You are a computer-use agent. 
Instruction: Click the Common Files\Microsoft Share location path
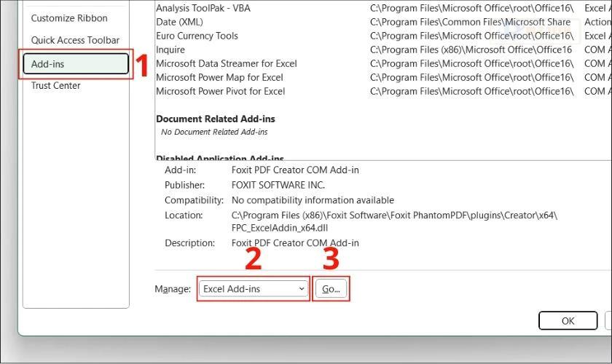pos(471,22)
